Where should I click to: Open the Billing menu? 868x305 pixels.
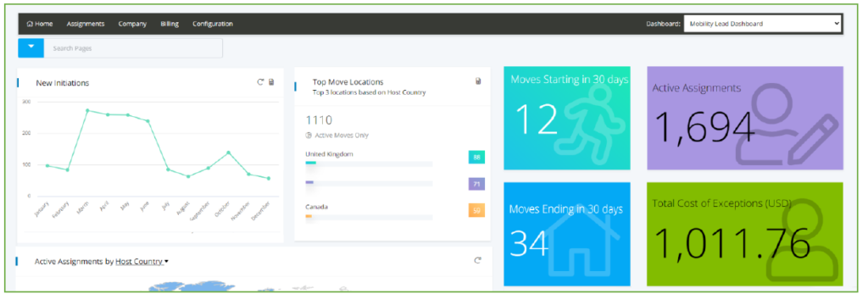tap(170, 24)
